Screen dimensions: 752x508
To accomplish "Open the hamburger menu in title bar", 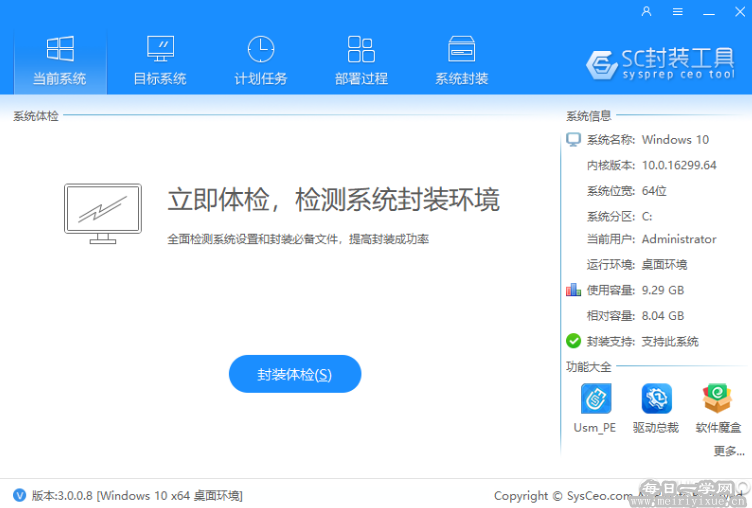I will [677, 12].
